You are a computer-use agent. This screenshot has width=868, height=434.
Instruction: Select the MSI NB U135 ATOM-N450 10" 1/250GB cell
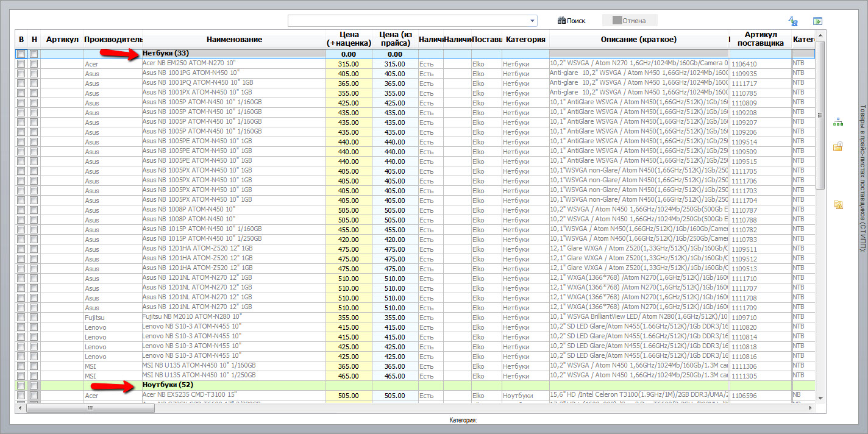tap(234, 376)
